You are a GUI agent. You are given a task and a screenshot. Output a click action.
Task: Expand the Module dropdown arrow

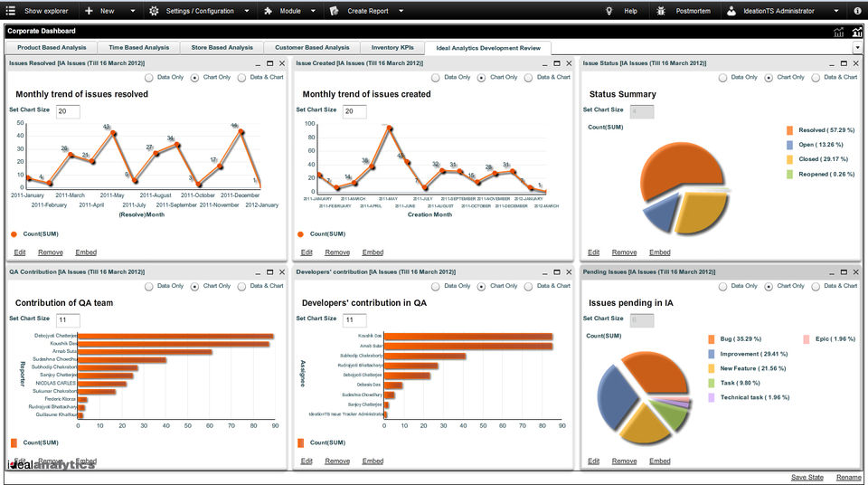tap(313, 11)
